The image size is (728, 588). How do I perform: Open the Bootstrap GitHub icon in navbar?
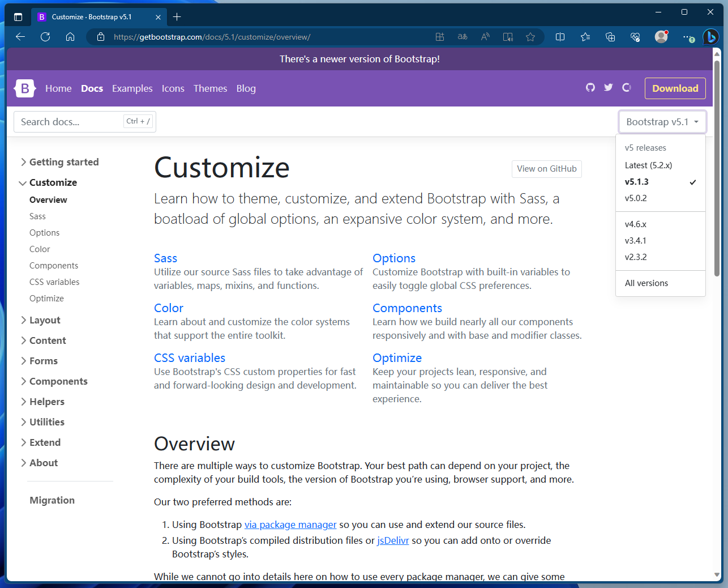click(590, 88)
